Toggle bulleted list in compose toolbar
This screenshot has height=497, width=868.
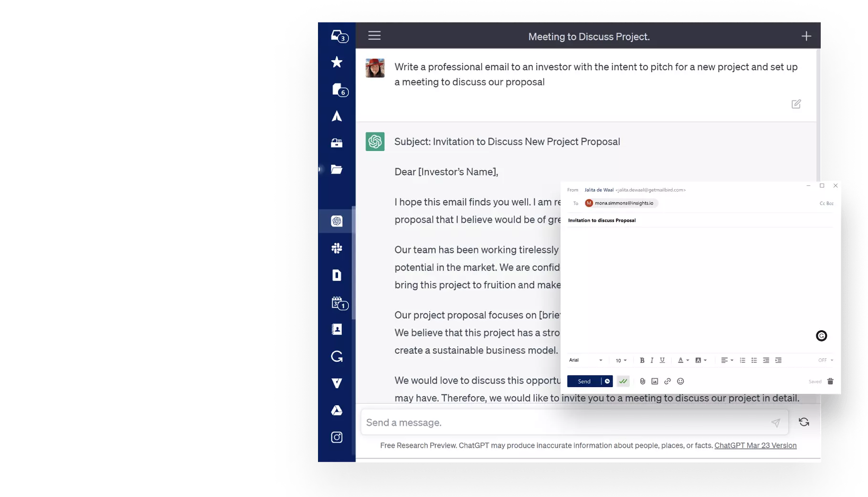coord(754,360)
